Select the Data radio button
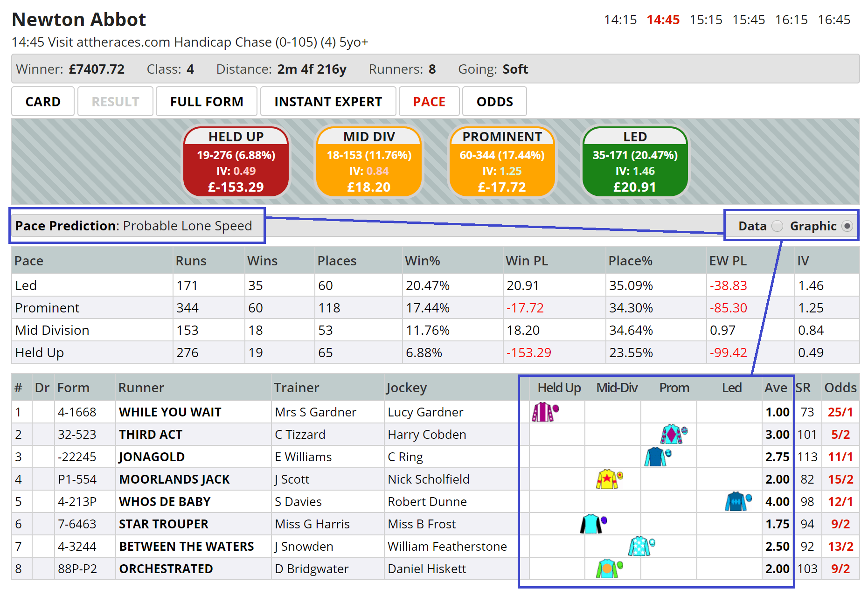Image resolution: width=868 pixels, height=589 pixels. click(777, 226)
